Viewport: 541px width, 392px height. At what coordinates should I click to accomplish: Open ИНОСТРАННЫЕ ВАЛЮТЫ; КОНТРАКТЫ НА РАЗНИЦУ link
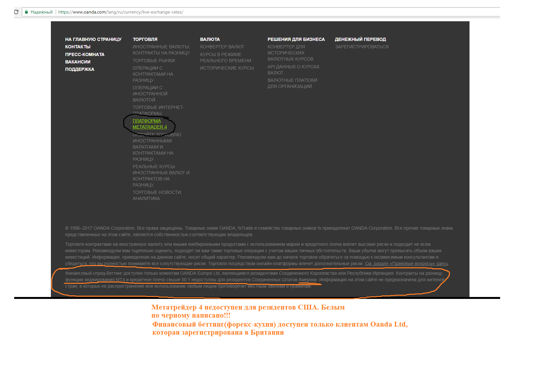(161, 50)
